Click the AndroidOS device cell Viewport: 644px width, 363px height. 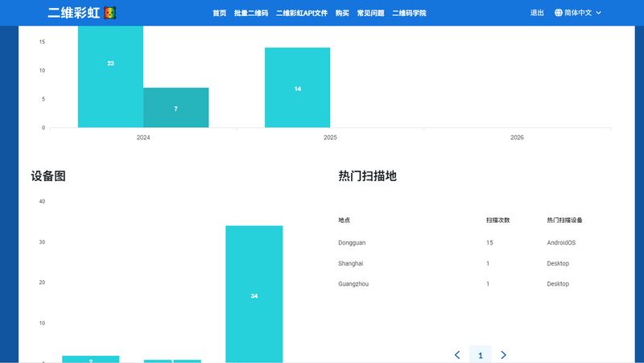[561, 243]
